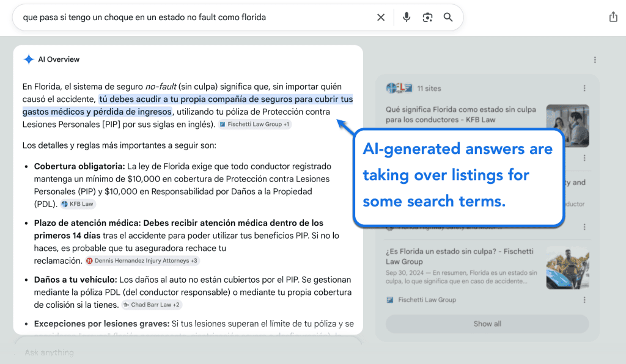
Task: Open the Fischetti Law Group +1 citation chip
Action: click(255, 125)
